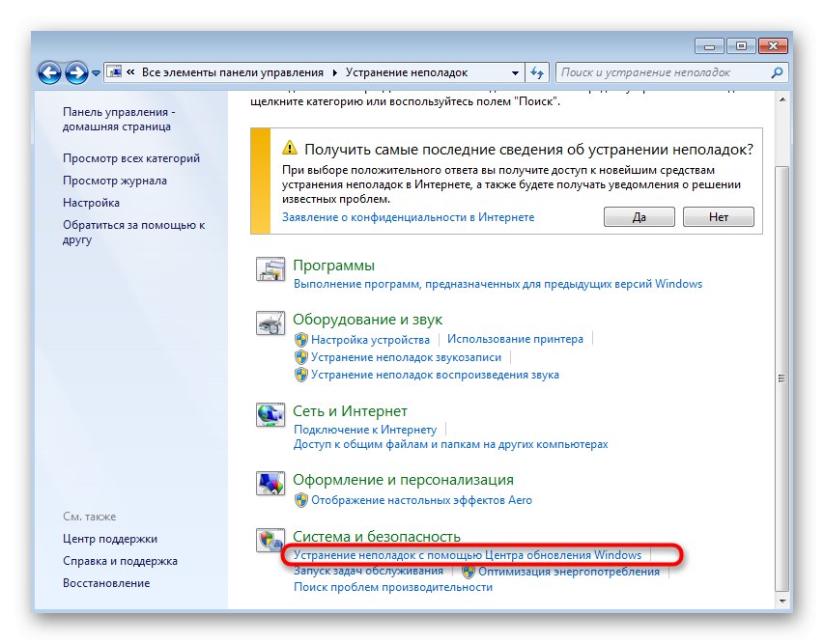
Task: Click 'Устранение неполадок с помощью Центра обновления Windows'
Action: click(x=468, y=555)
